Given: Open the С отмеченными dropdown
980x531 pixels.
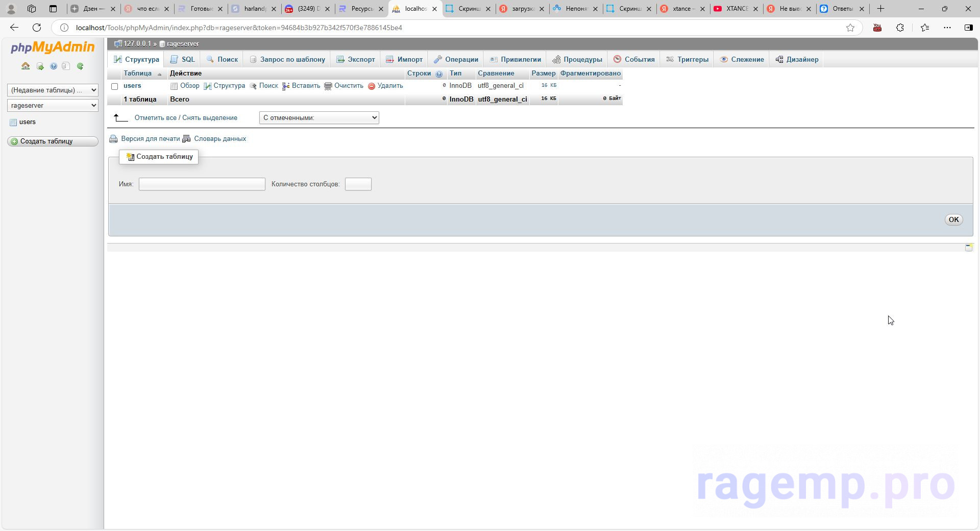Looking at the screenshot, I should pyautogui.click(x=319, y=117).
